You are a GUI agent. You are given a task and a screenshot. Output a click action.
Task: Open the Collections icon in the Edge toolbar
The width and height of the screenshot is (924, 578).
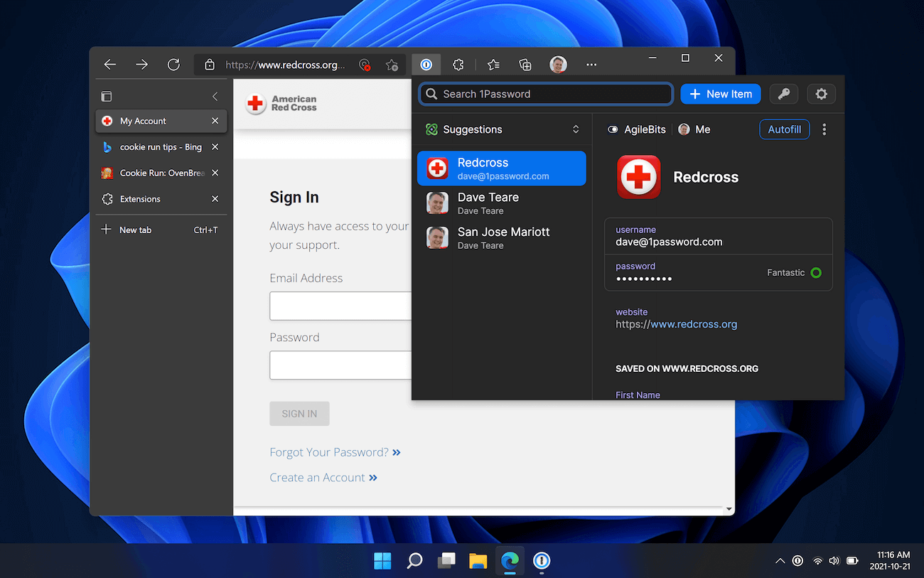pos(525,65)
